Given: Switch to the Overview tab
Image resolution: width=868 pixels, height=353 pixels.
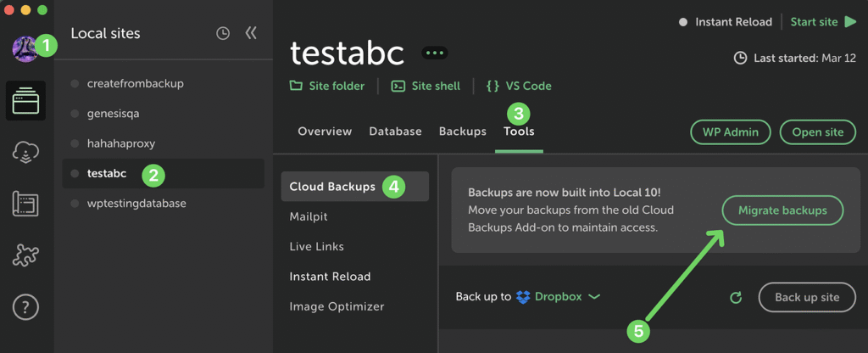Looking at the screenshot, I should click(325, 132).
